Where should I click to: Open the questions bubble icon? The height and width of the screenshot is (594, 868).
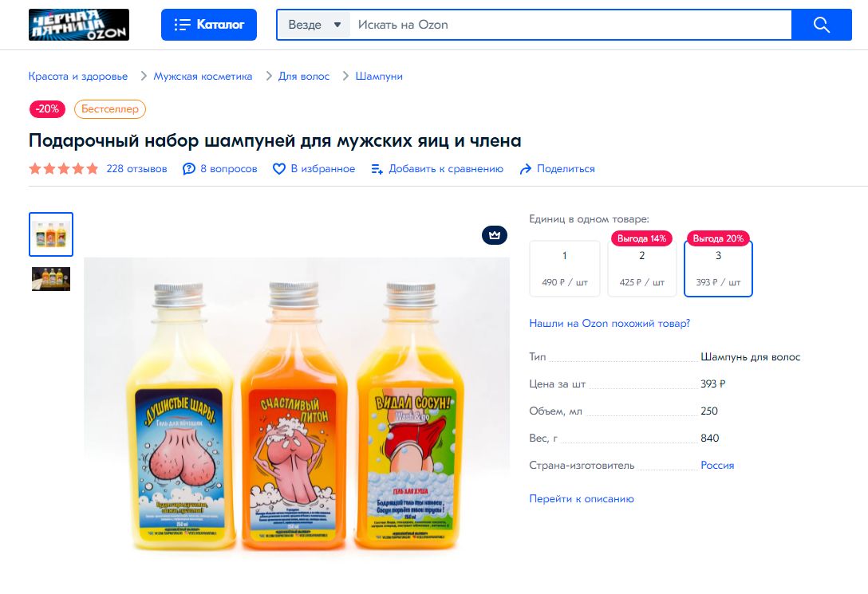(x=189, y=169)
